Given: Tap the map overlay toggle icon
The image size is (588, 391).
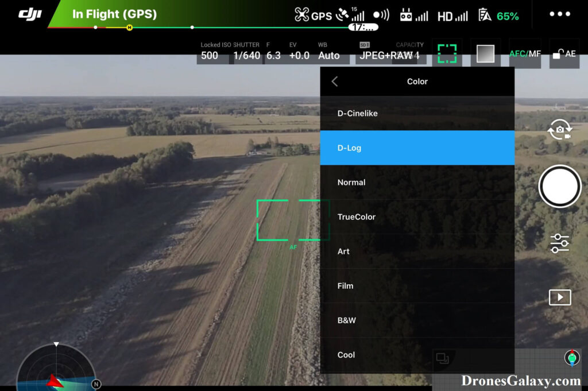Looking at the screenshot, I should 443,358.
